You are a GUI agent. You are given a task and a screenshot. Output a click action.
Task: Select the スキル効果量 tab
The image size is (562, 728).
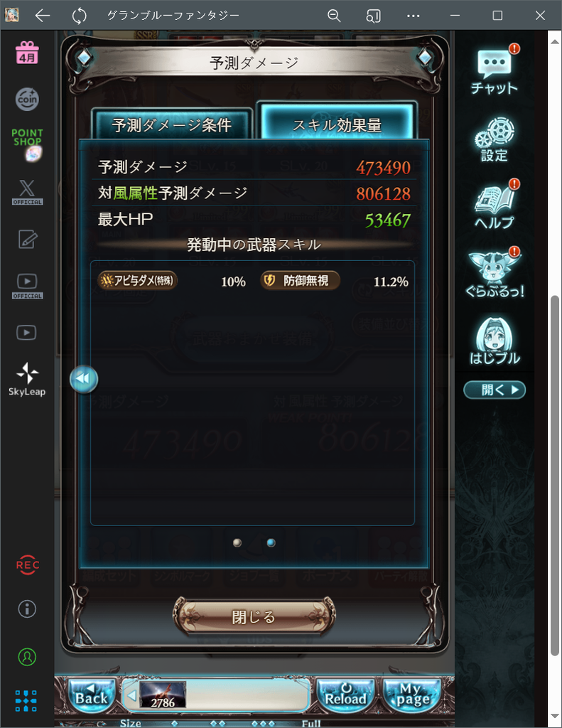[337, 124]
